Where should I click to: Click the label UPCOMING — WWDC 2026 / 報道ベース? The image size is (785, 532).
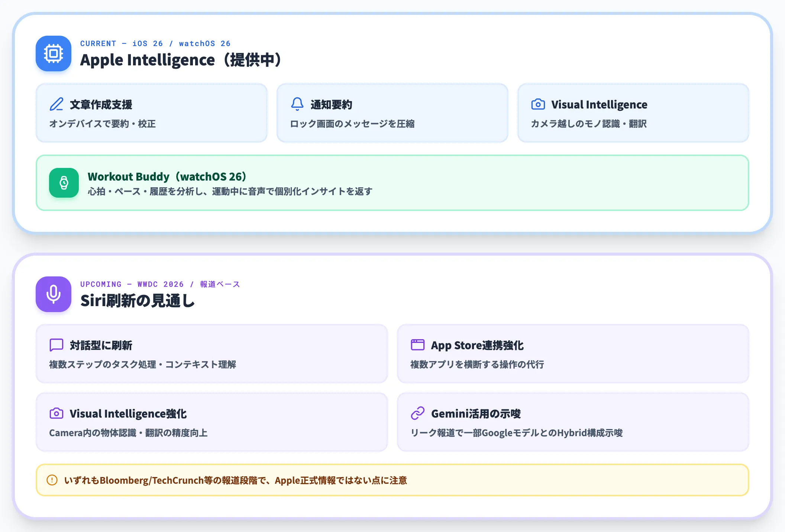pos(160,284)
